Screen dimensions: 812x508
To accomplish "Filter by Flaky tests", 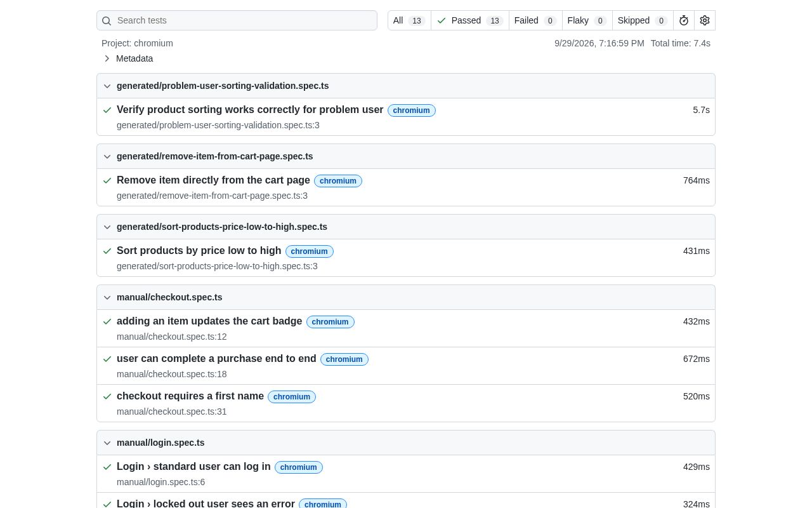I will coord(587,20).
